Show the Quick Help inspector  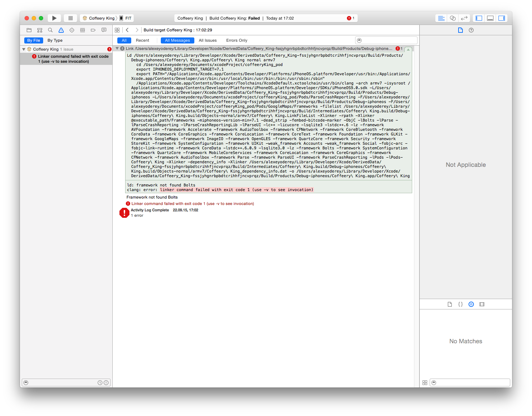click(471, 30)
